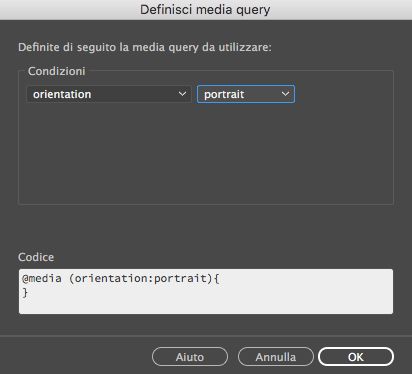Click the Aiuto help button

(x=190, y=357)
